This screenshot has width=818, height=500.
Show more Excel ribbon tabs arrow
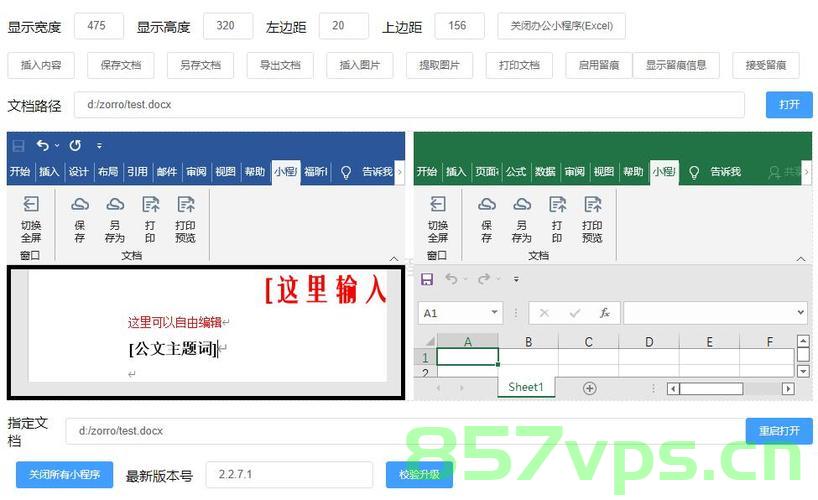[807, 172]
